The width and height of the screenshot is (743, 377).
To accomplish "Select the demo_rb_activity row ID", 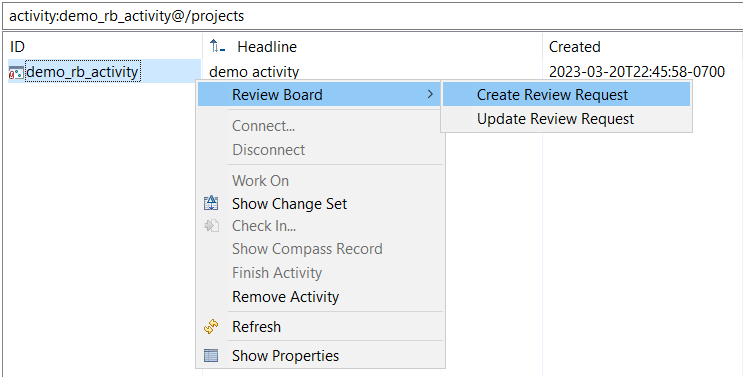I will click(82, 72).
